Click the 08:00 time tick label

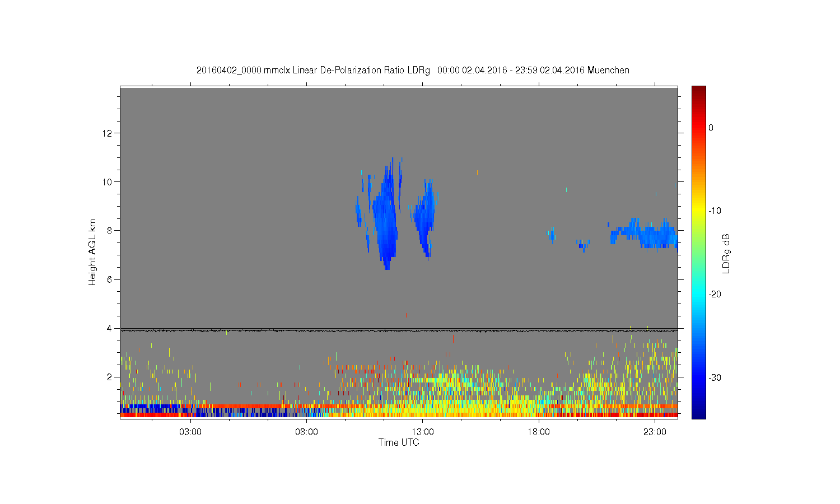[x=306, y=432]
